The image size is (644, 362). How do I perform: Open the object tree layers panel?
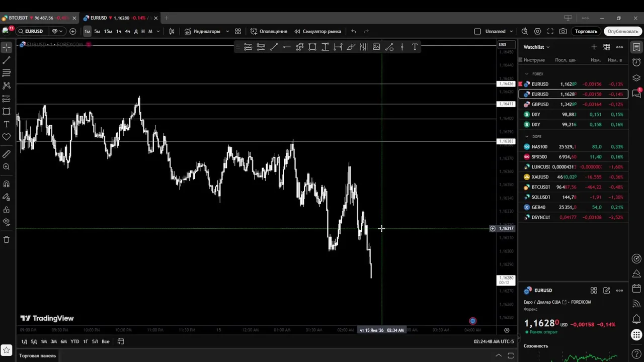coord(636,78)
